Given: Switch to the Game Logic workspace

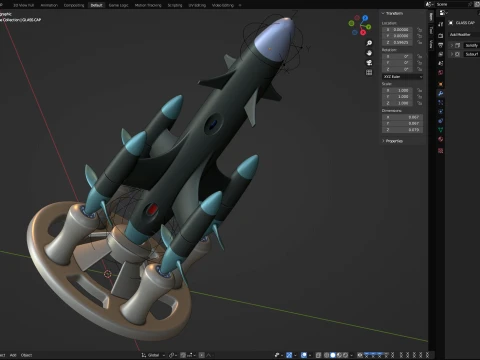Looking at the screenshot, I should coord(118,5).
